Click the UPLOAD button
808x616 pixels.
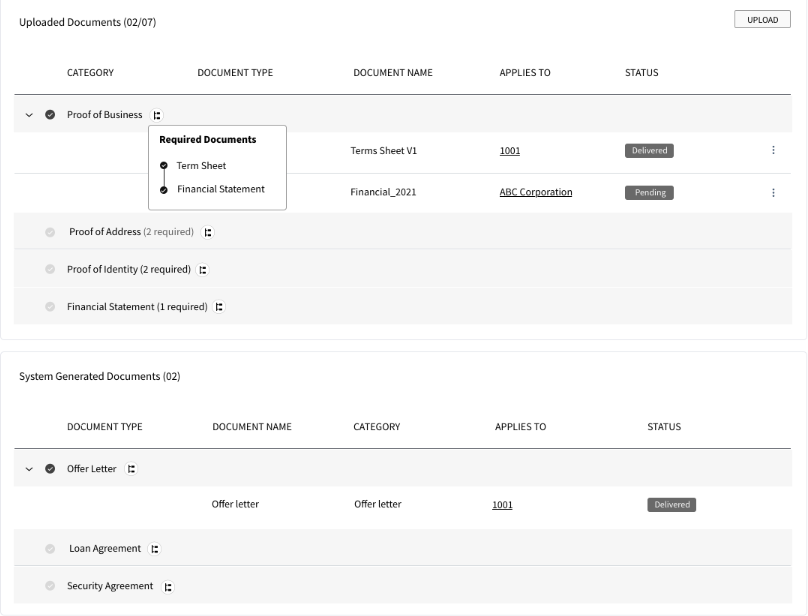pyautogui.click(x=762, y=20)
